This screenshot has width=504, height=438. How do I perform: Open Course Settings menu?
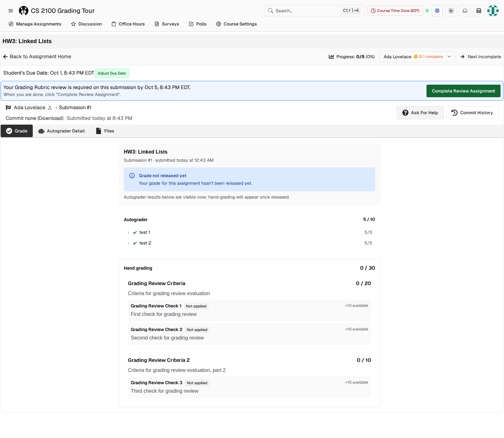pos(237,24)
